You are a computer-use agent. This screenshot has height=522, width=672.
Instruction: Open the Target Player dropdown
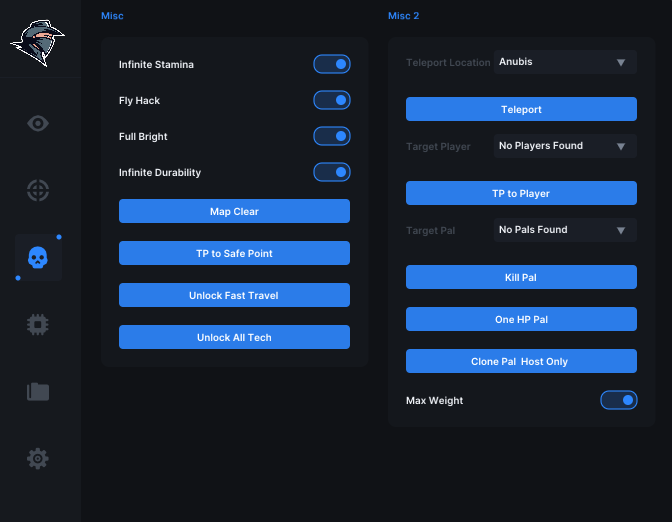[x=565, y=146]
